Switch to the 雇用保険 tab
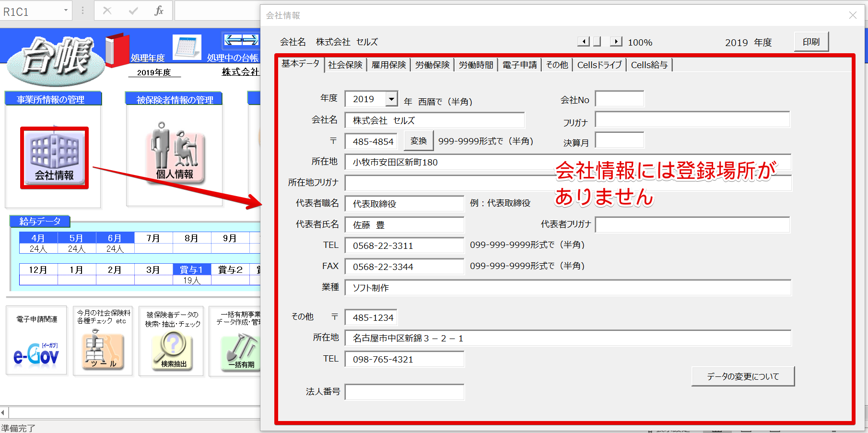The height and width of the screenshot is (433, 868). click(389, 65)
